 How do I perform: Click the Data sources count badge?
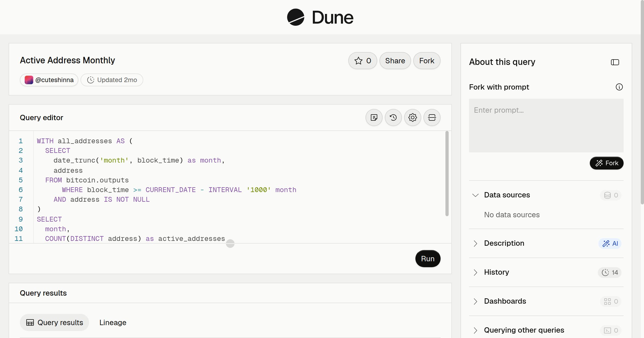(611, 195)
